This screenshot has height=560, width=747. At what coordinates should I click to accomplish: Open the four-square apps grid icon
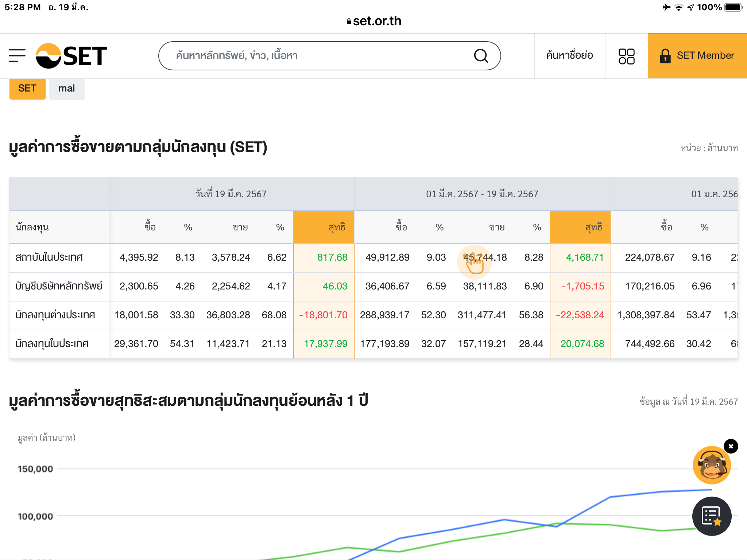pos(626,56)
